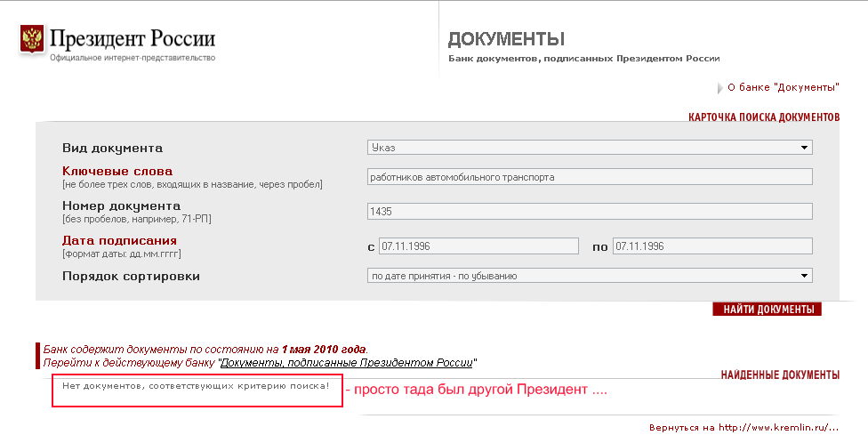Open link Документы, подписанные Президентом России
Screen dimensions: 868x443
point(347,363)
